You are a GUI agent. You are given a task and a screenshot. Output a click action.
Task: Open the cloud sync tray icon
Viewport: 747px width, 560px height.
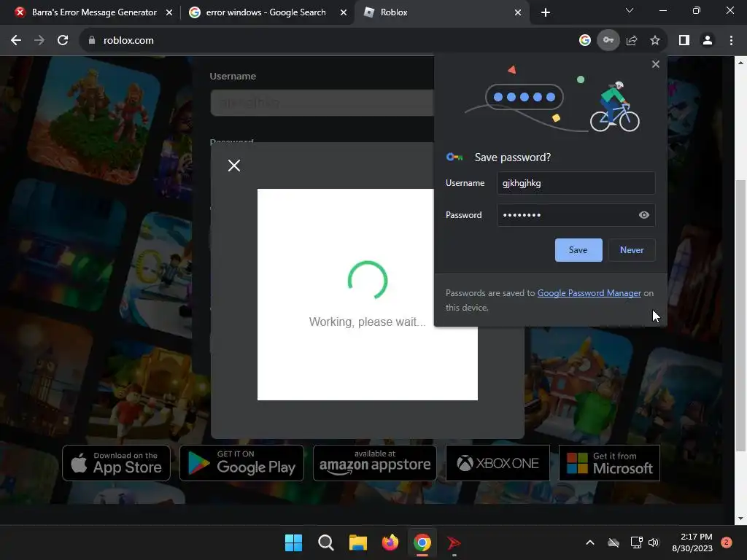pos(614,542)
